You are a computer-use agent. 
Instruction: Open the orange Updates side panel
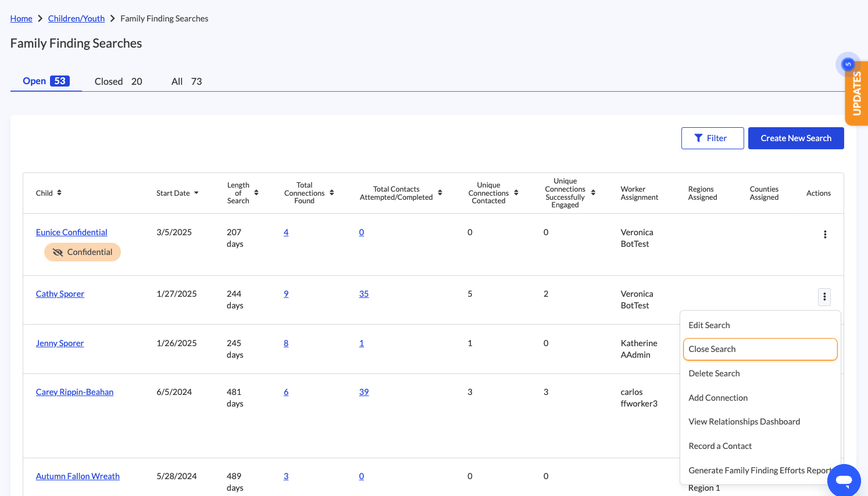856,94
